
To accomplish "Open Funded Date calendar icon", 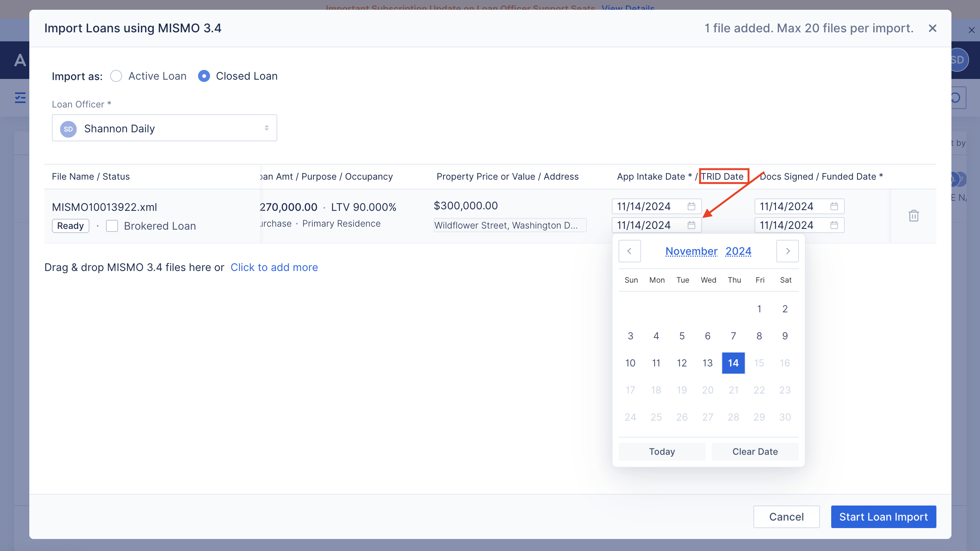I will [x=834, y=225].
